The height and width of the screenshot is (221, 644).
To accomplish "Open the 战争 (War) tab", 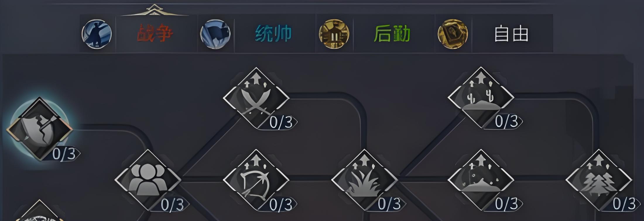I will pyautogui.click(x=156, y=33).
